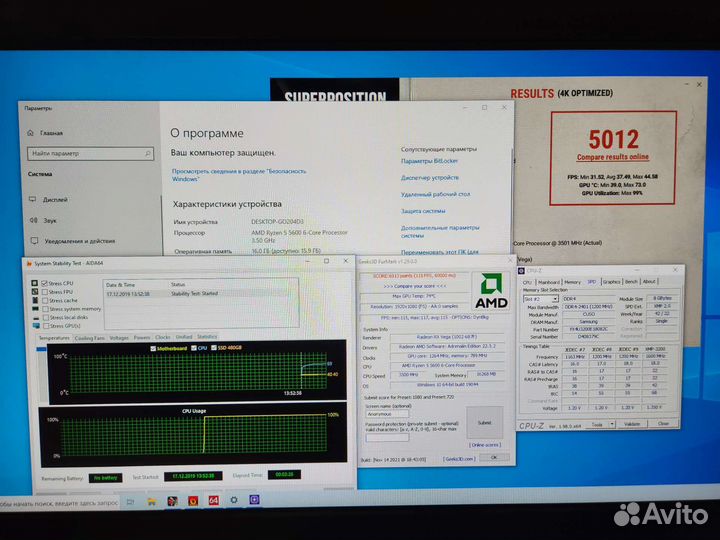
Task: Switch to the Graphics tab in CPU-Z
Action: 610,282
